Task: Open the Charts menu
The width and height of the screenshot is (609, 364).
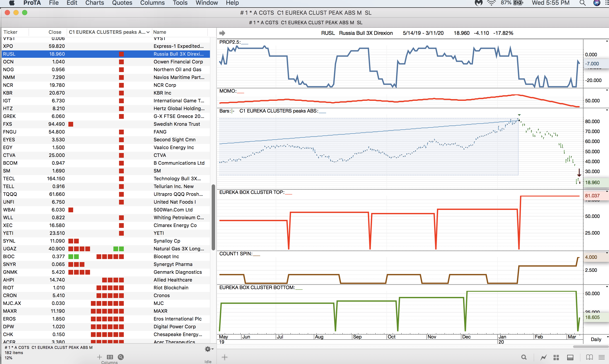Action: pos(94,3)
